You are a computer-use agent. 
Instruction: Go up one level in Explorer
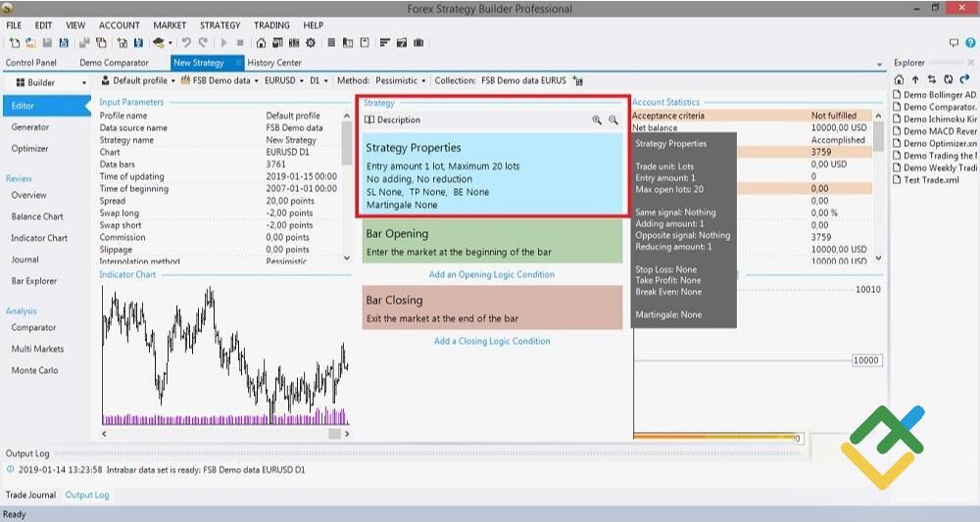tap(915, 79)
